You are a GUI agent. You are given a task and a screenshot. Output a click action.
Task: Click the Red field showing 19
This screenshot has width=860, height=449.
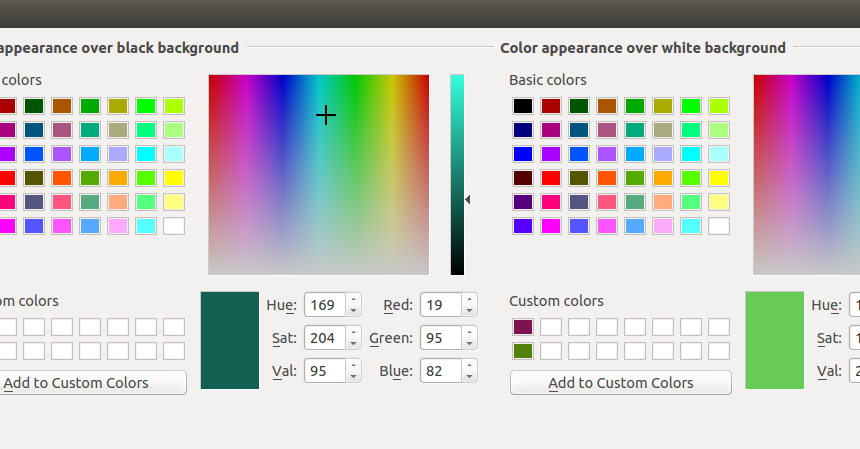pyautogui.click(x=441, y=305)
